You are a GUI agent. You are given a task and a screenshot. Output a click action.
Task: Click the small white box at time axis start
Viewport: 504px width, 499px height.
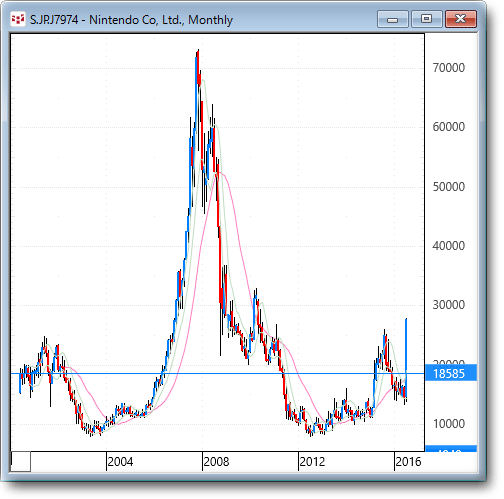tap(21, 462)
